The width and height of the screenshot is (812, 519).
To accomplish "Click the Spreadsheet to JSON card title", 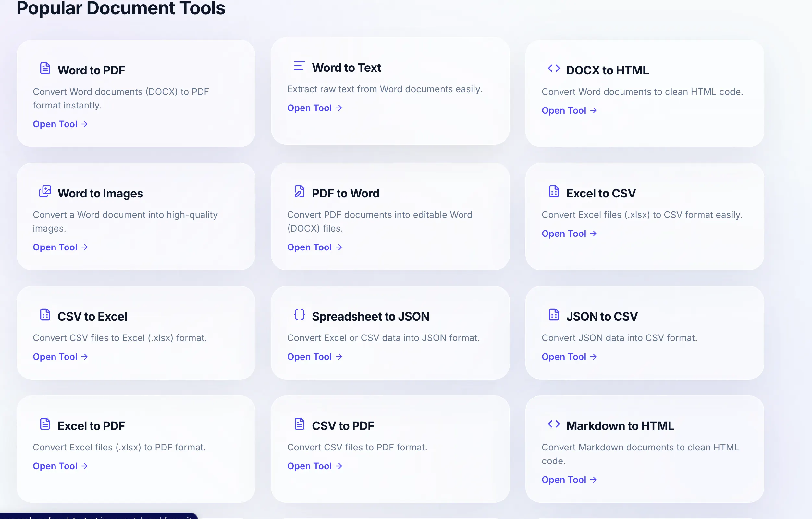I will pyautogui.click(x=371, y=317).
